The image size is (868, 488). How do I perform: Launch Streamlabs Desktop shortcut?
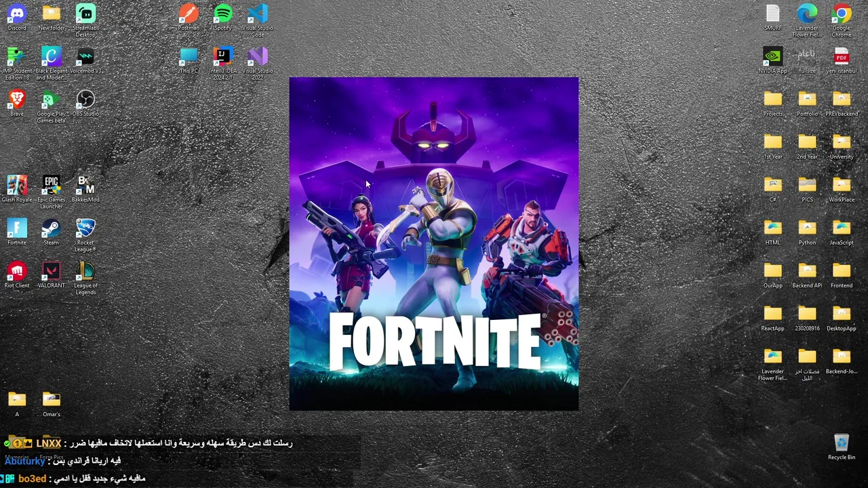[x=85, y=20]
